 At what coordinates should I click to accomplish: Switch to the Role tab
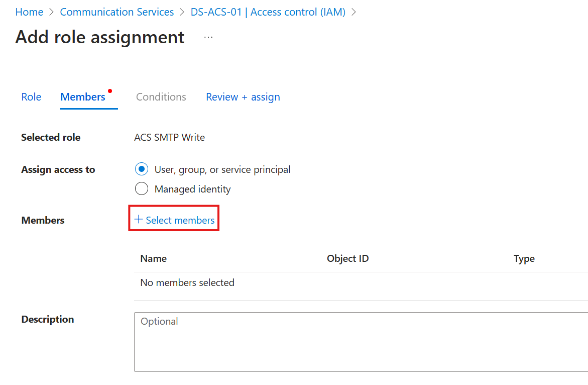point(31,97)
